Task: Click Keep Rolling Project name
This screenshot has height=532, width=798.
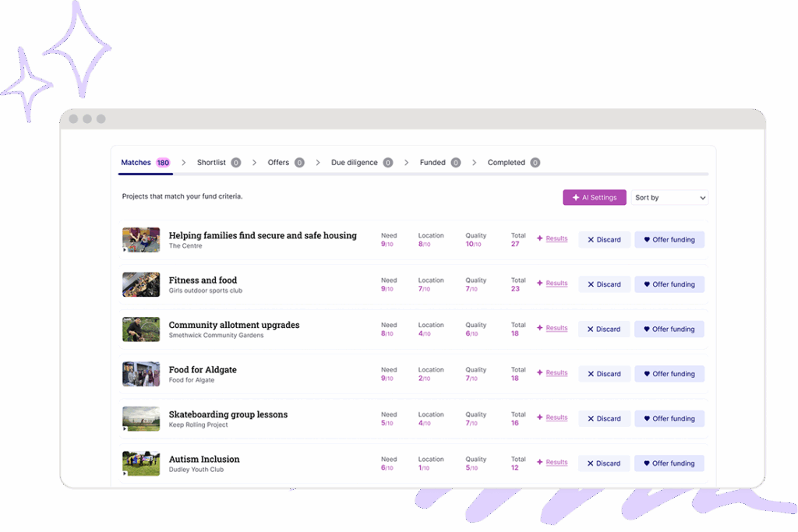Action: 199,425
